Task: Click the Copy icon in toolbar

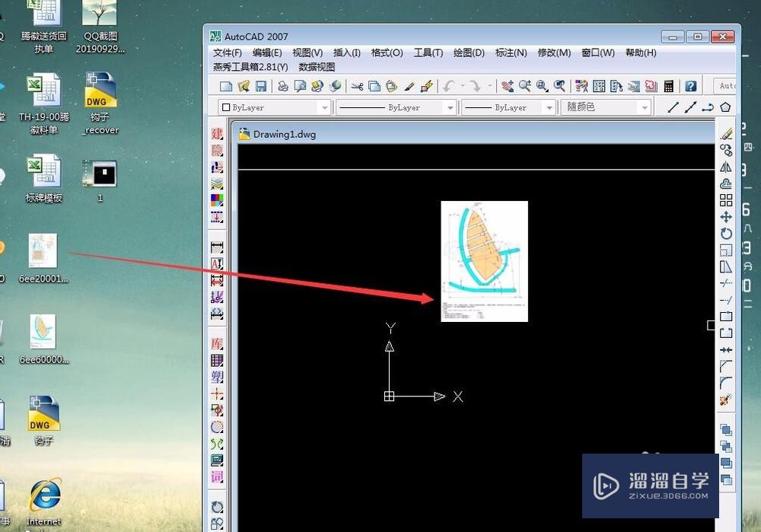Action: [374, 87]
